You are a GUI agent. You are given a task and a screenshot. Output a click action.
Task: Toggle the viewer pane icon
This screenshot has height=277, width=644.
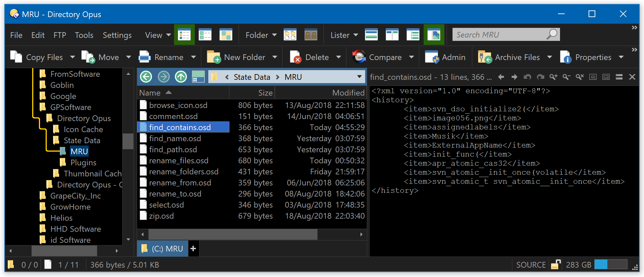point(434,35)
